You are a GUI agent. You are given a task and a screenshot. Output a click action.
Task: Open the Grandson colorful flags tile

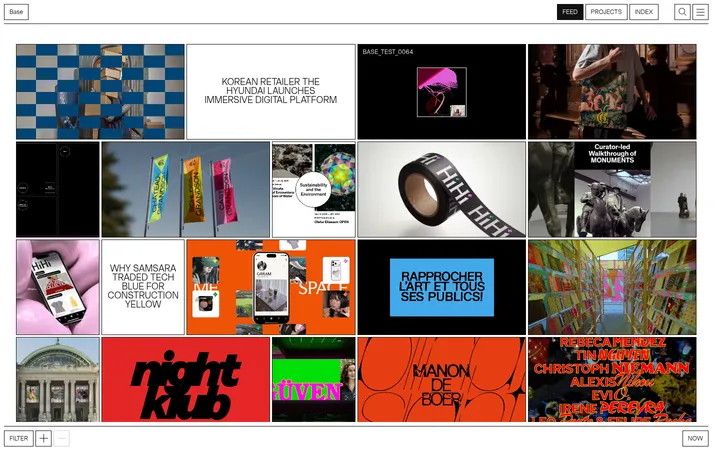186,189
